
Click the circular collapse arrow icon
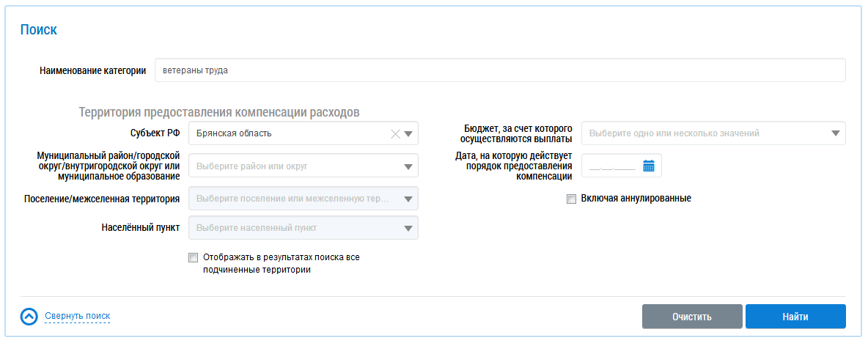[29, 317]
